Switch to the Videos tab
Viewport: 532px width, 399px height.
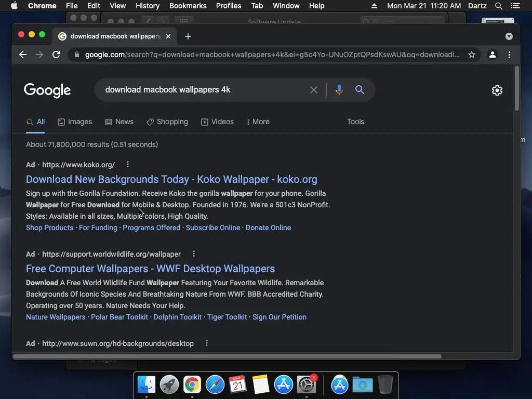[x=217, y=122]
